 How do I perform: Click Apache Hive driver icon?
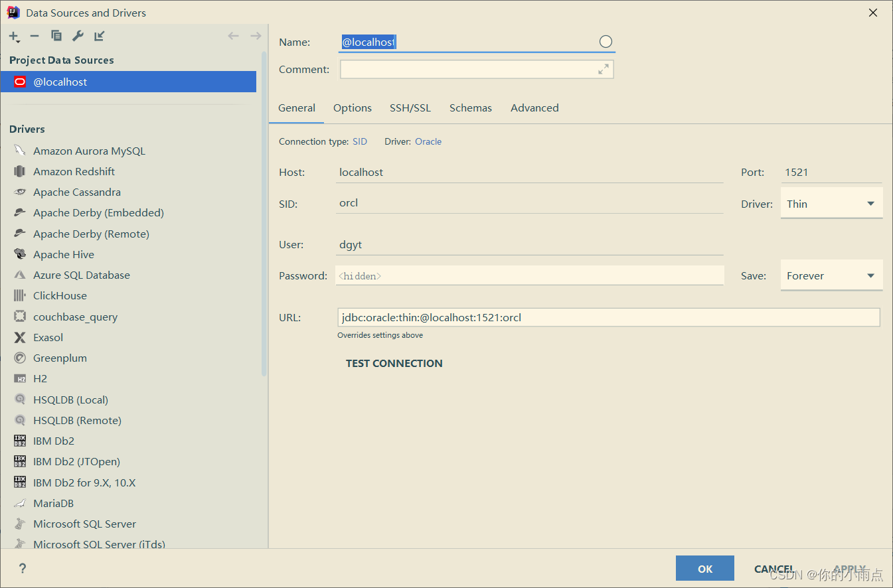(x=20, y=254)
